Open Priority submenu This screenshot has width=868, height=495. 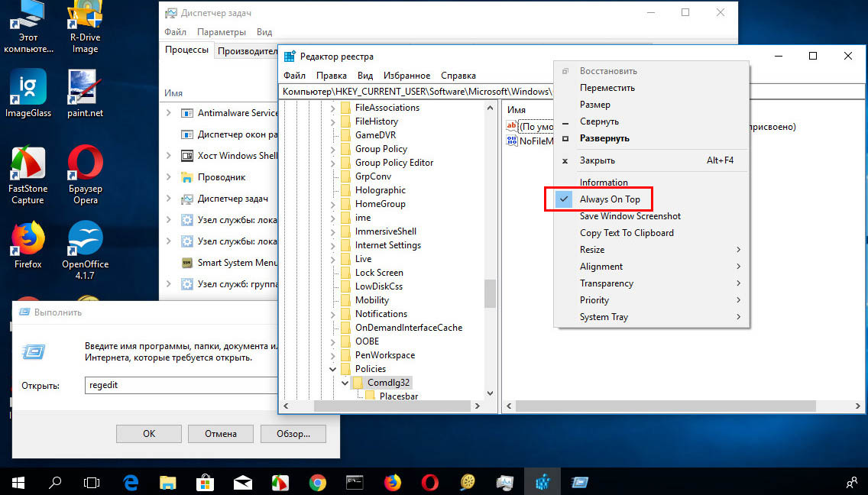(652, 300)
